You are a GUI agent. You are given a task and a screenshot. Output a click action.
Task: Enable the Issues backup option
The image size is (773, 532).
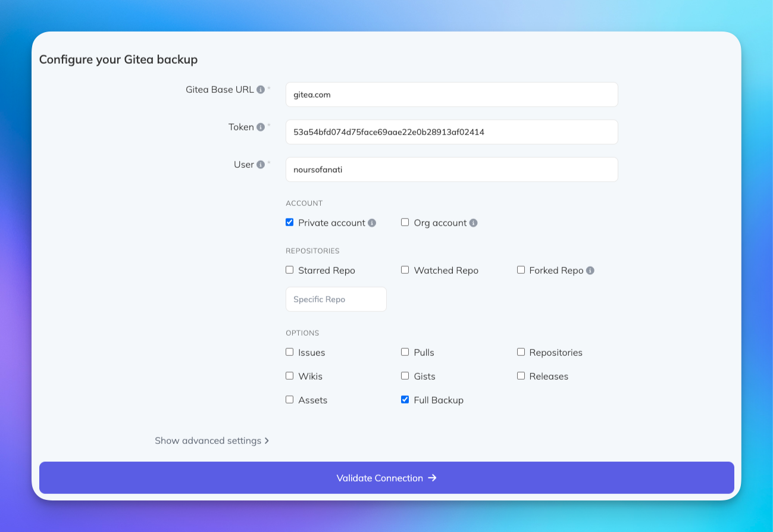click(x=289, y=352)
